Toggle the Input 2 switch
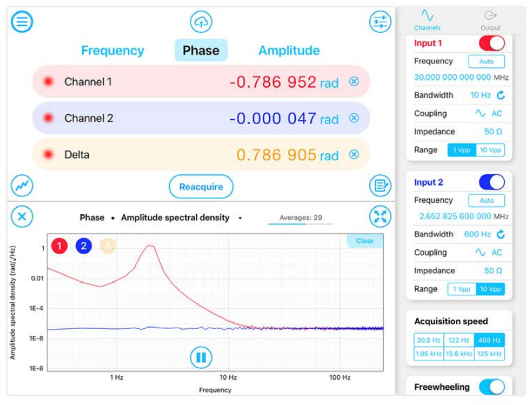Screen dimensions: 532x405 click(x=491, y=182)
